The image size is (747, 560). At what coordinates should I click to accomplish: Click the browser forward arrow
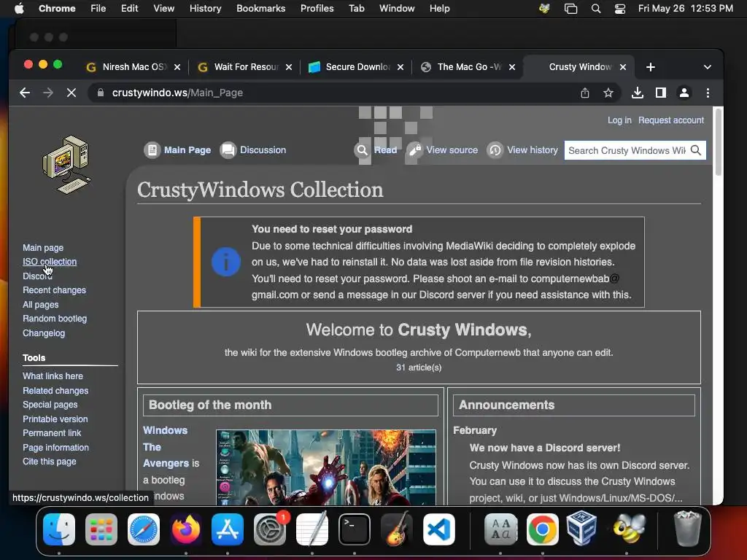(47, 93)
